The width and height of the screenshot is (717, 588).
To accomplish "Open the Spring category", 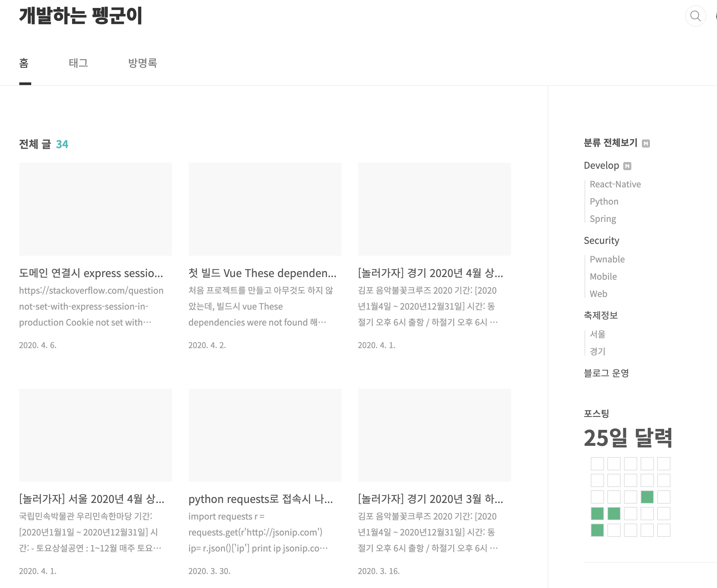I will pyautogui.click(x=603, y=219).
